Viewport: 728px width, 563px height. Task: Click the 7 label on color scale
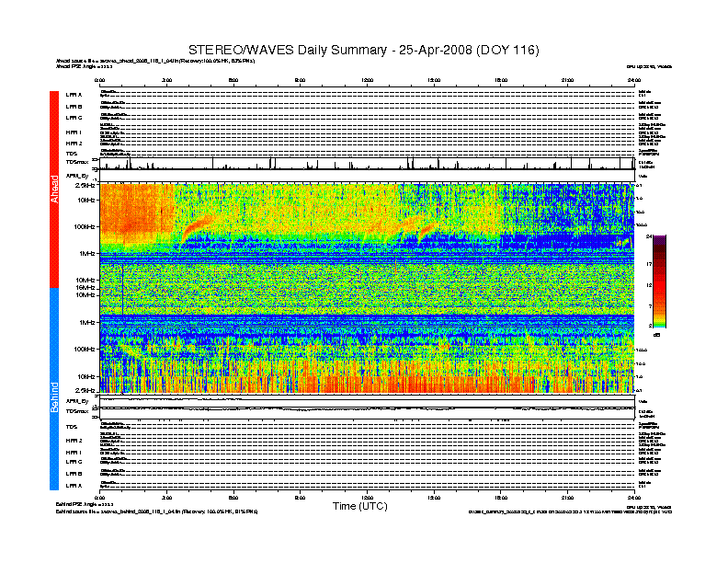click(x=650, y=306)
